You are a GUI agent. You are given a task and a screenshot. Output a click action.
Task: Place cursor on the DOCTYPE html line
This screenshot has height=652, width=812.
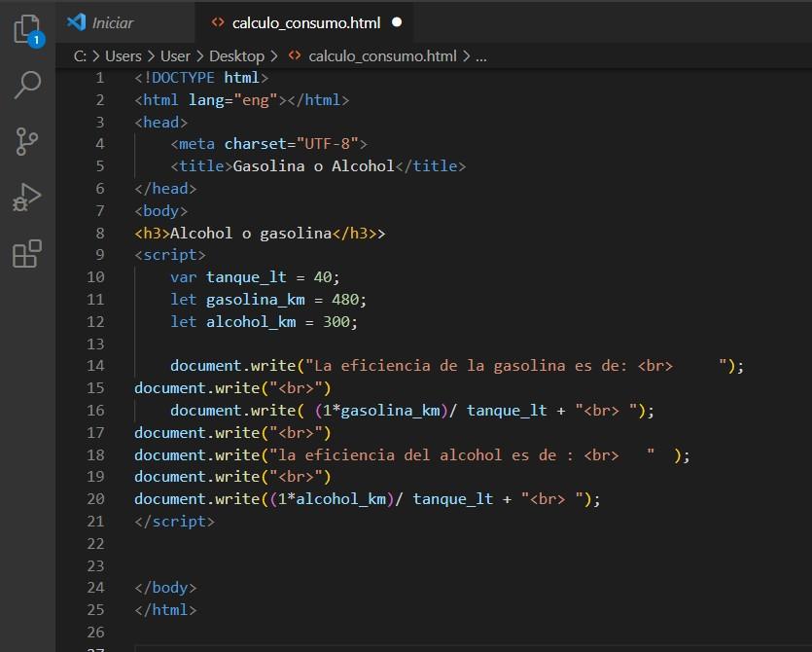click(x=201, y=78)
